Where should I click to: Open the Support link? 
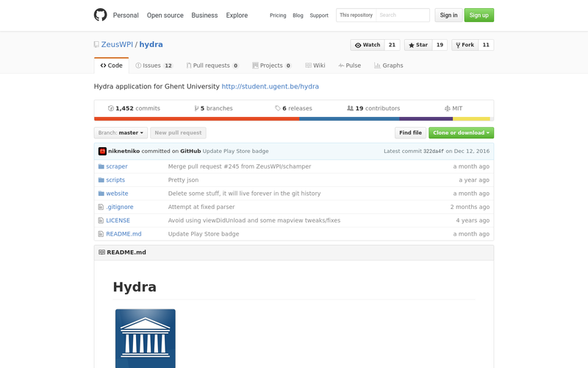tap(319, 15)
